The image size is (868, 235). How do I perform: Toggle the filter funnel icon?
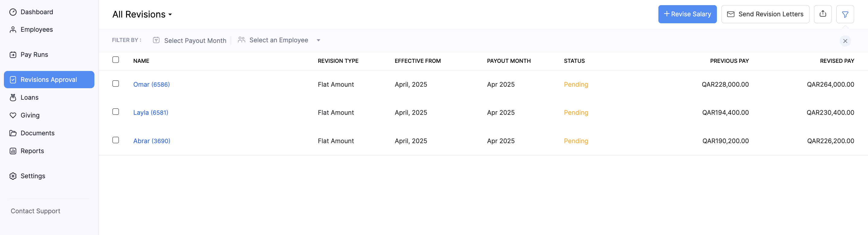click(x=845, y=14)
